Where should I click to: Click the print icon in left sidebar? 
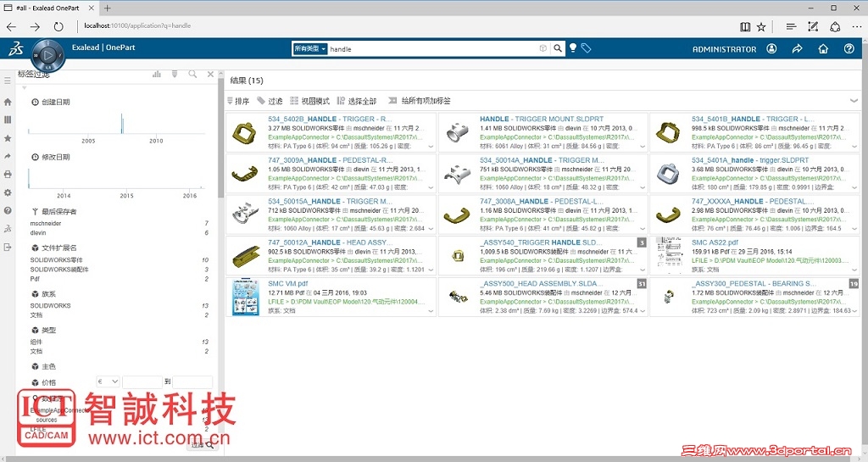pyautogui.click(x=7, y=175)
